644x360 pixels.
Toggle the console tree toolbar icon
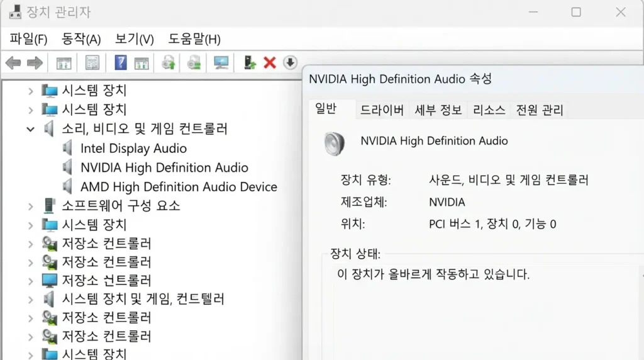tap(64, 63)
